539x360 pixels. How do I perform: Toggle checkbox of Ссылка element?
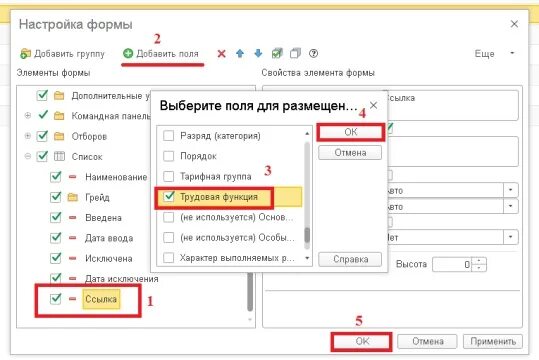click(55, 299)
